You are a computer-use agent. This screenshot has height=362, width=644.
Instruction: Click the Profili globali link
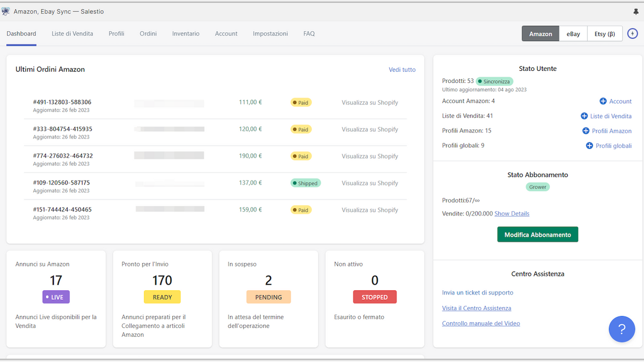pos(614,146)
